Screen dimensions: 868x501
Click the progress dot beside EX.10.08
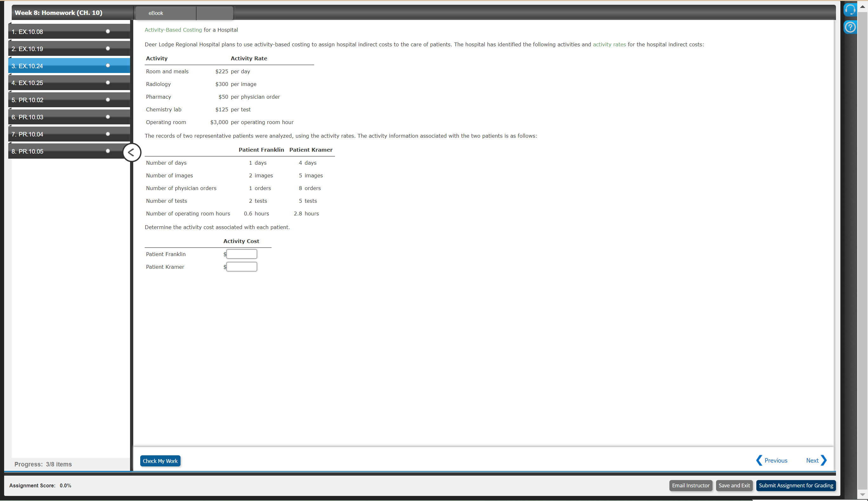(x=108, y=31)
